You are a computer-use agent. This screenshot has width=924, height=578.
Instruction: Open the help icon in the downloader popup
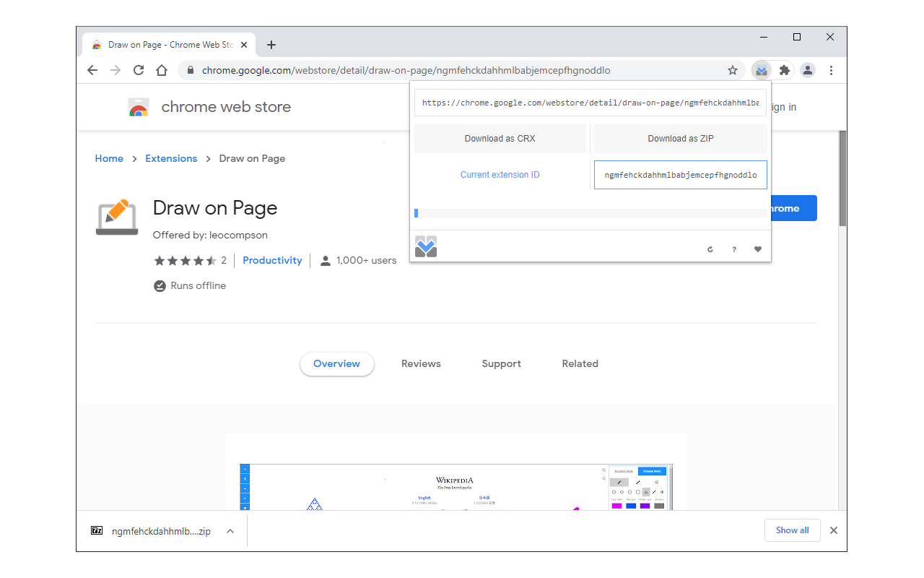[733, 249]
